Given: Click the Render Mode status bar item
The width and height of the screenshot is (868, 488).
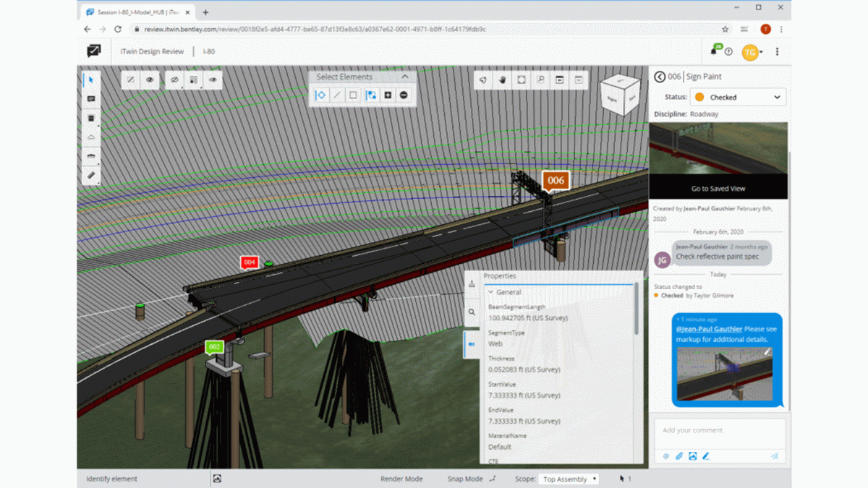Looking at the screenshot, I should tap(401, 479).
